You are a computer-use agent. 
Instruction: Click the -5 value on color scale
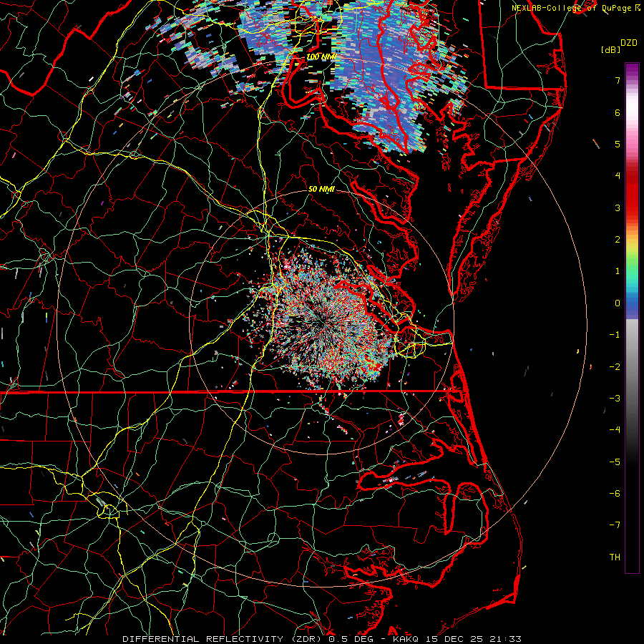pyautogui.click(x=615, y=462)
